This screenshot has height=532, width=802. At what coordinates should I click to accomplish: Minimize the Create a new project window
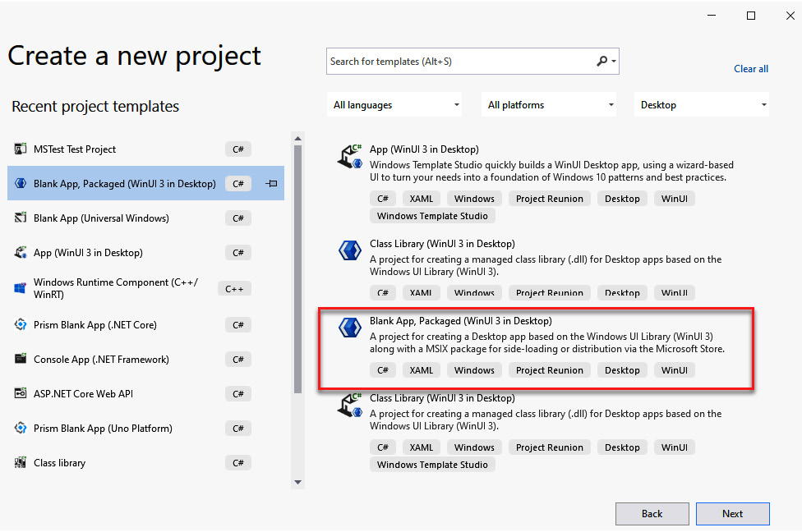[x=712, y=16]
